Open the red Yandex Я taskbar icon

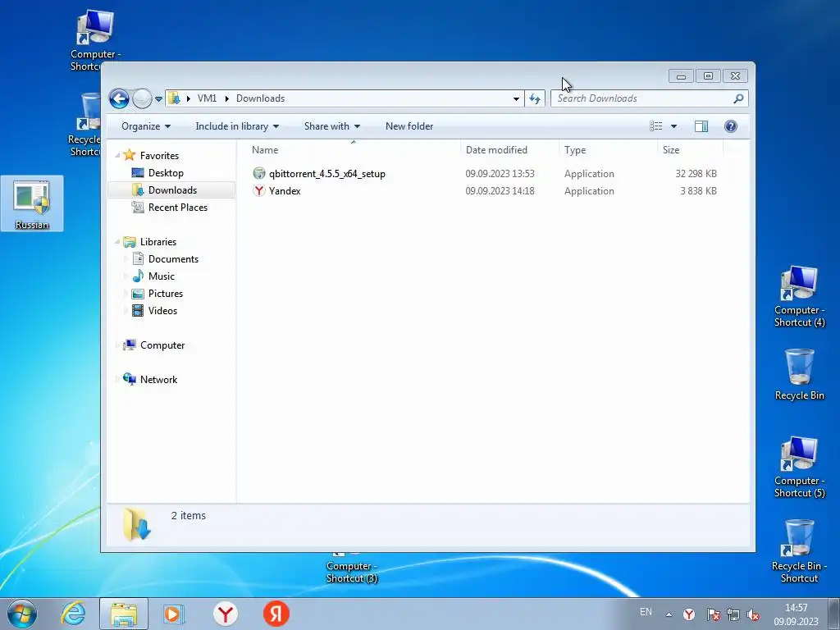[x=276, y=614]
